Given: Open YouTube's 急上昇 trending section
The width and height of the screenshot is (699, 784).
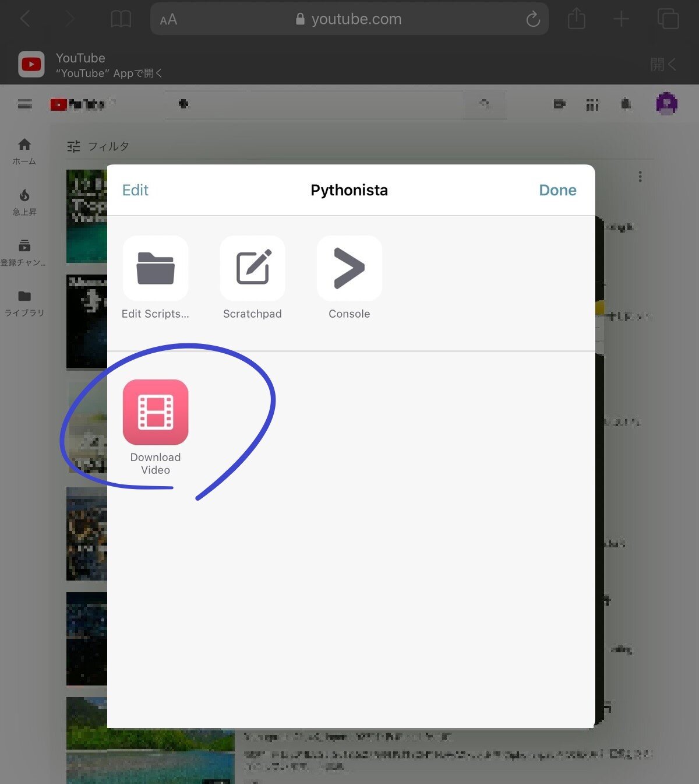Looking at the screenshot, I should [24, 201].
